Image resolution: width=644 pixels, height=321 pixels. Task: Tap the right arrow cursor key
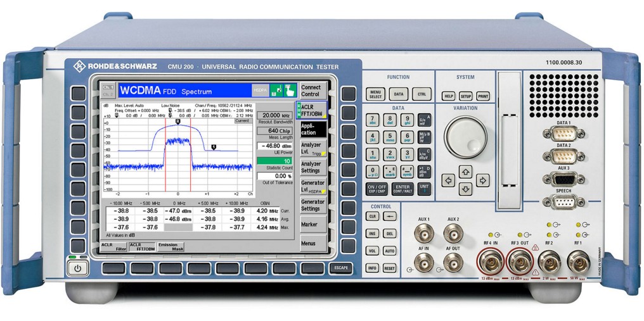coord(482,180)
